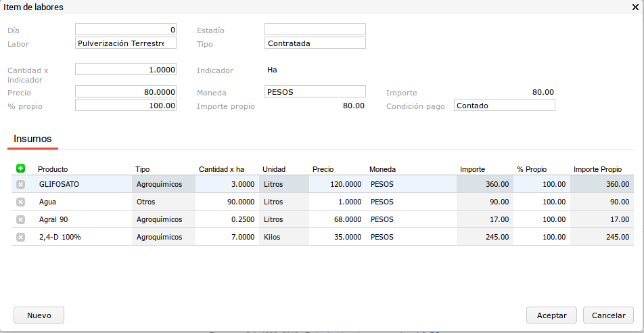The width and height of the screenshot is (644, 333).
Task: Open the Tipo field showing Contratada
Action: coord(315,43)
